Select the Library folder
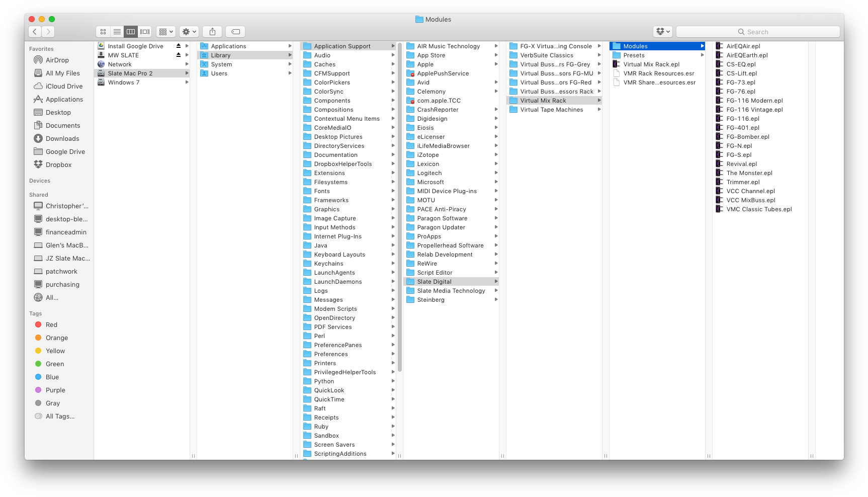This screenshot has height=497, width=868. (x=245, y=55)
